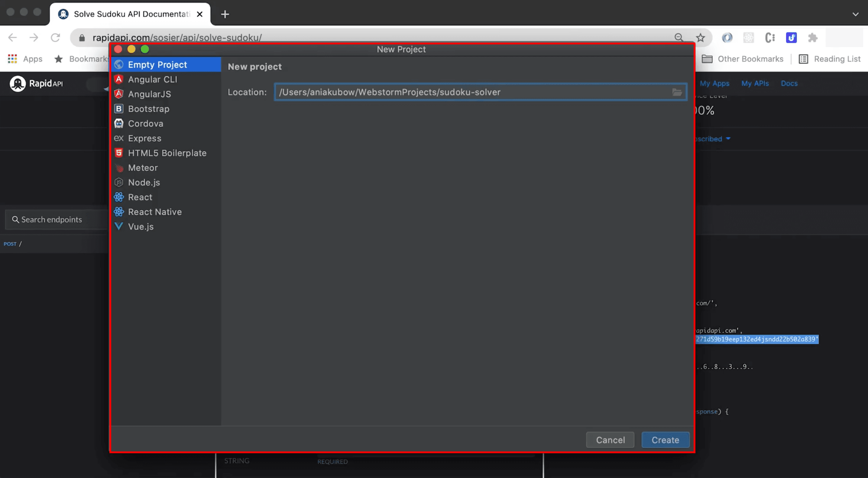
Task: Select the Meteor project type
Action: (166, 168)
